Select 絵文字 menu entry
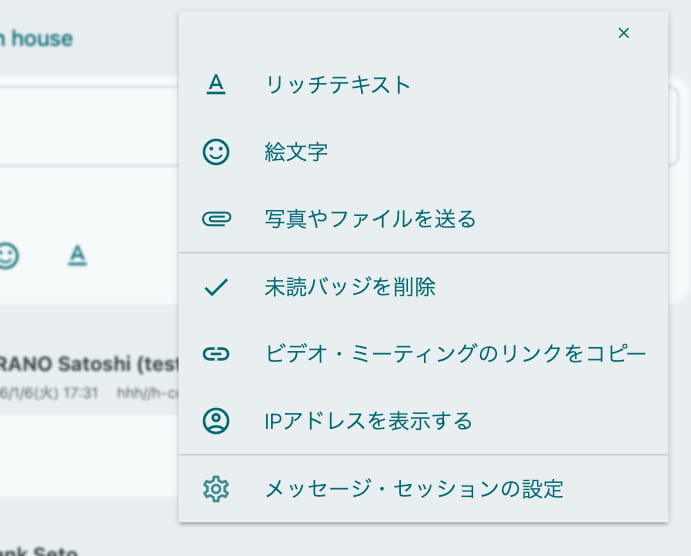 pyautogui.click(x=296, y=152)
